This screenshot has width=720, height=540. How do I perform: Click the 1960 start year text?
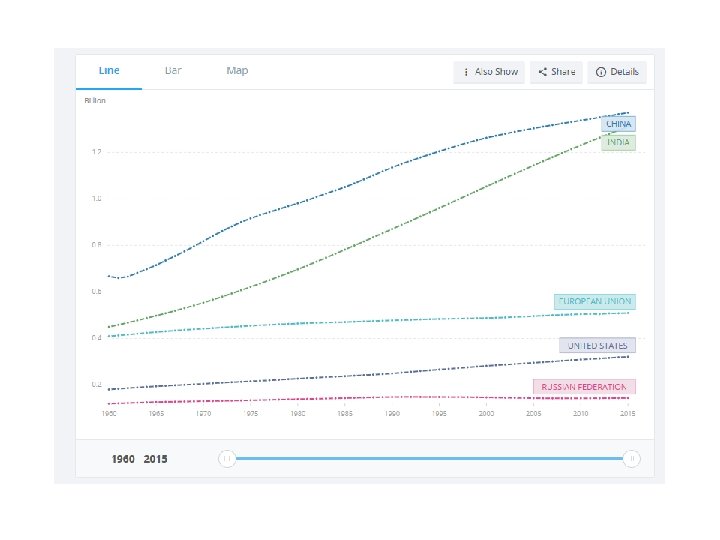coord(123,459)
